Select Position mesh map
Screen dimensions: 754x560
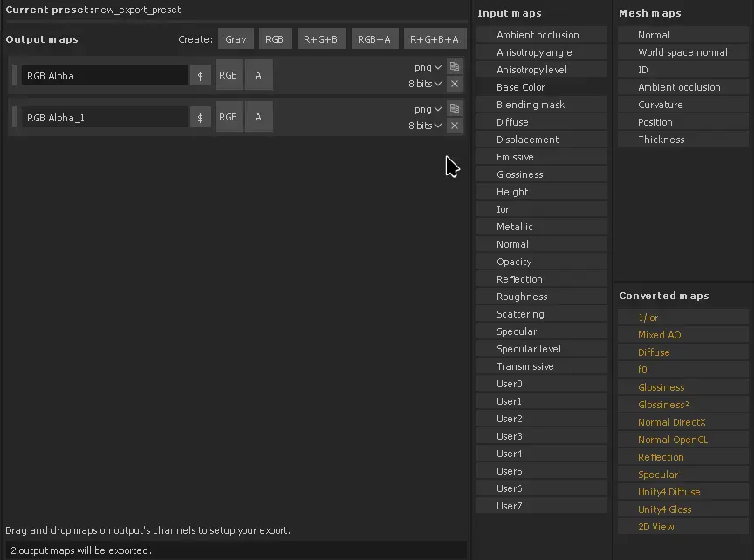click(683, 122)
